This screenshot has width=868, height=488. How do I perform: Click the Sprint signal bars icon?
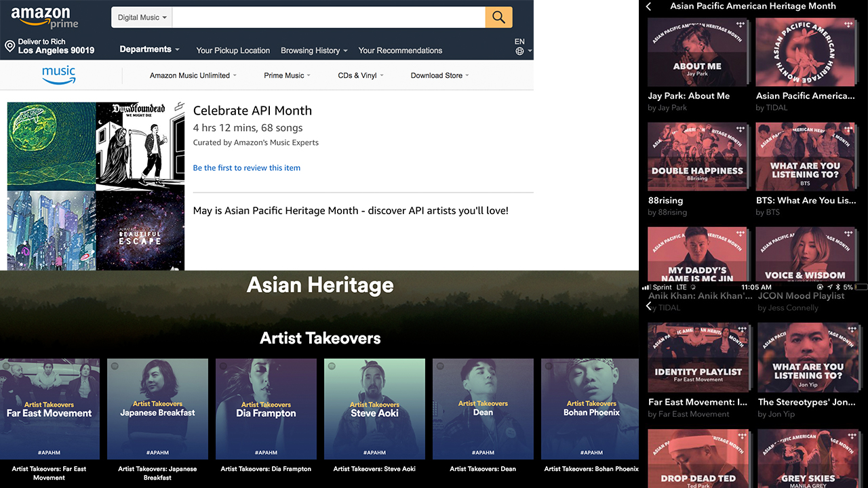[646, 287]
